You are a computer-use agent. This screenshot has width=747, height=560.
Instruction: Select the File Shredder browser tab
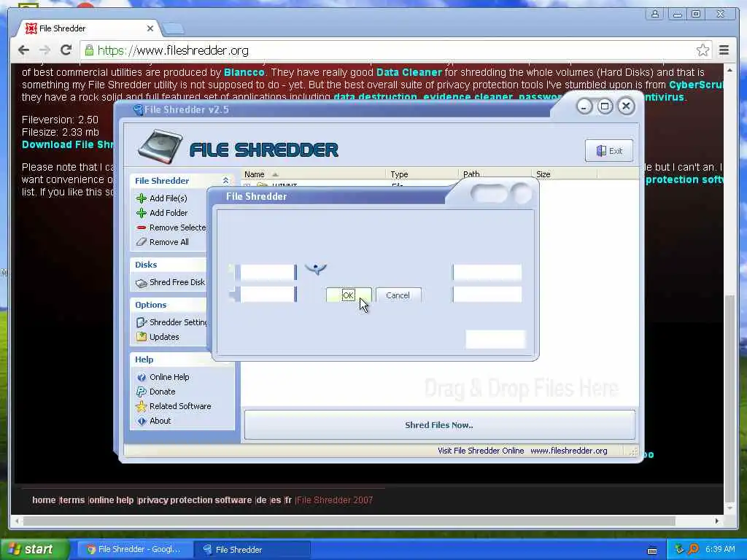coord(89,28)
